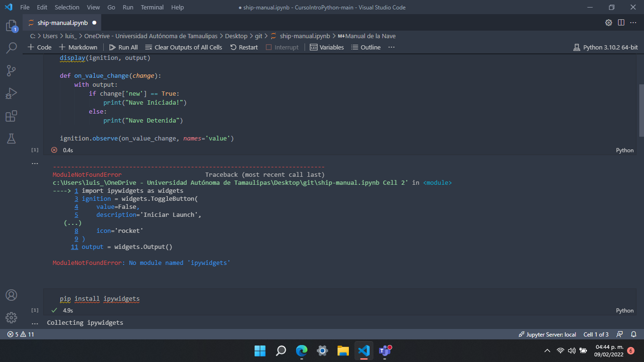Open the feedback icon in status bar
This screenshot has height=362, width=644.
[x=620, y=334]
